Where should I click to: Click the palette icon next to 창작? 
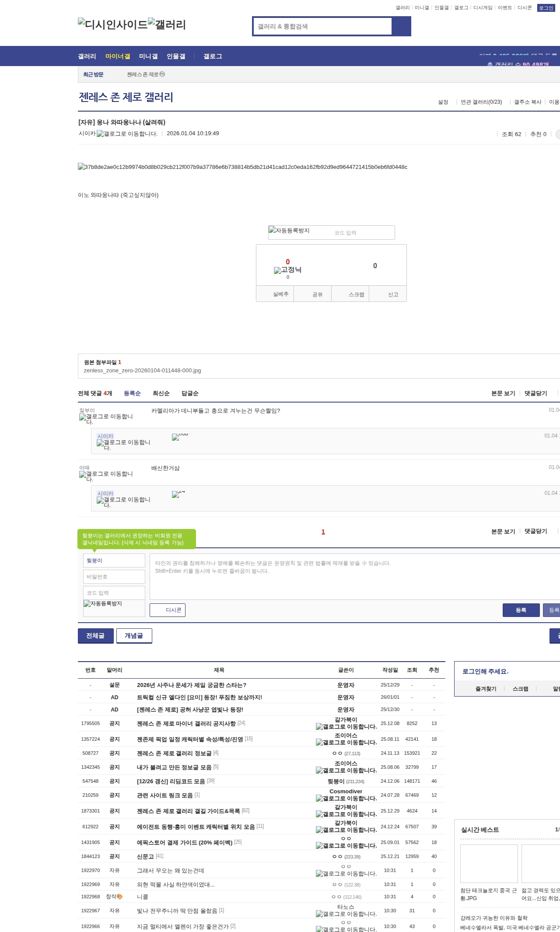coord(120,897)
